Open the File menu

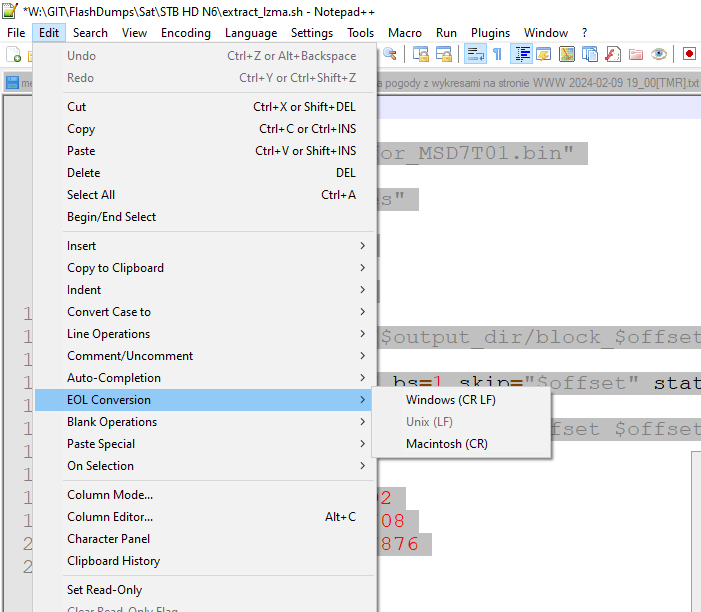pos(16,33)
